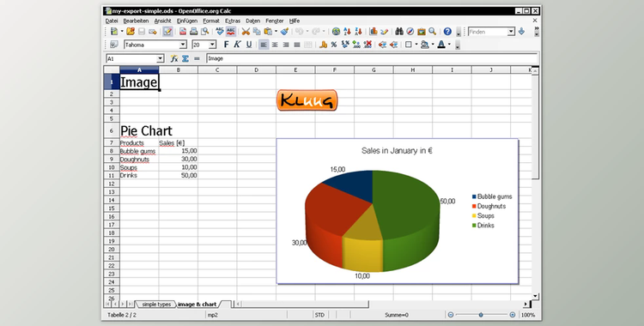Click the Open file folder icon
644x326 pixels.
tap(131, 31)
